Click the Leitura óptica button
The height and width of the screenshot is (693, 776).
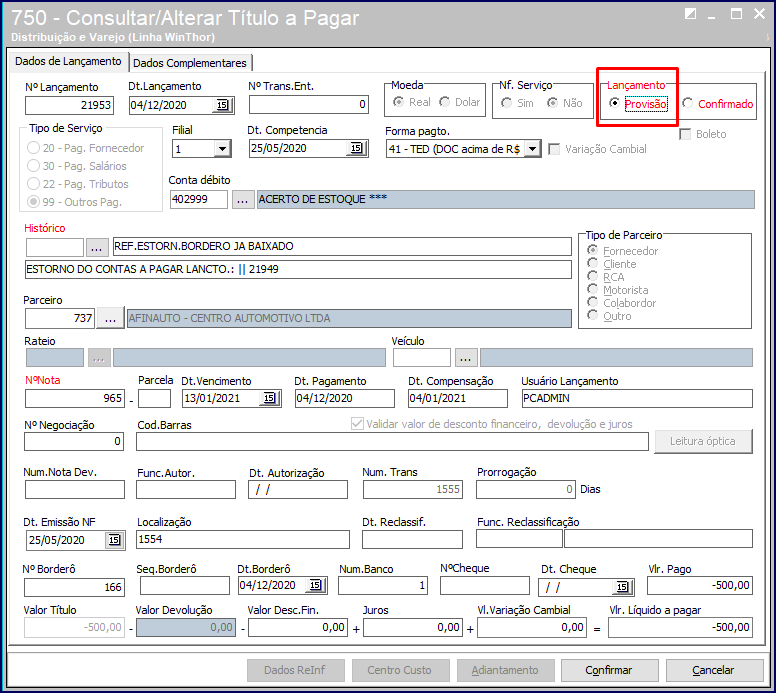click(703, 441)
